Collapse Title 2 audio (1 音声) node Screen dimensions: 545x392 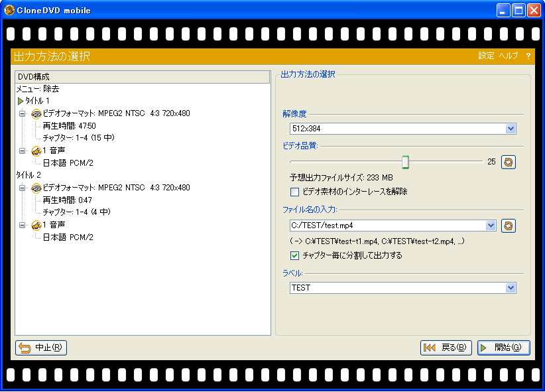[x=23, y=225]
